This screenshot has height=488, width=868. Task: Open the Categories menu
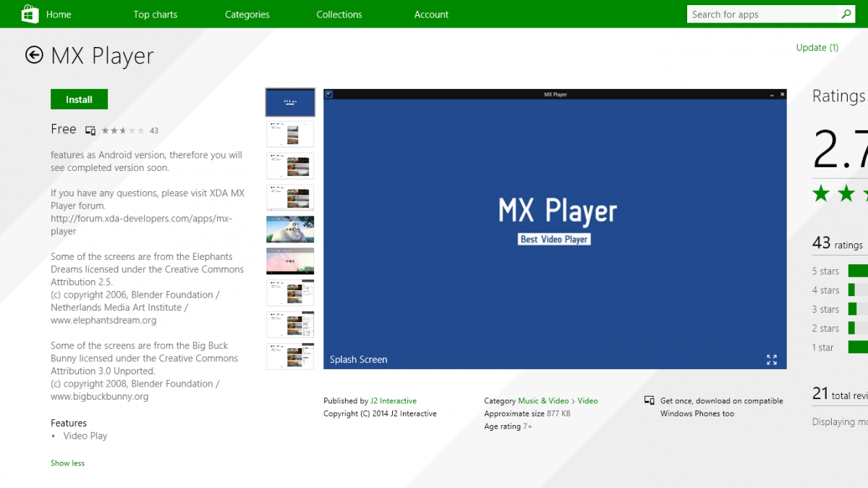pyautogui.click(x=247, y=14)
